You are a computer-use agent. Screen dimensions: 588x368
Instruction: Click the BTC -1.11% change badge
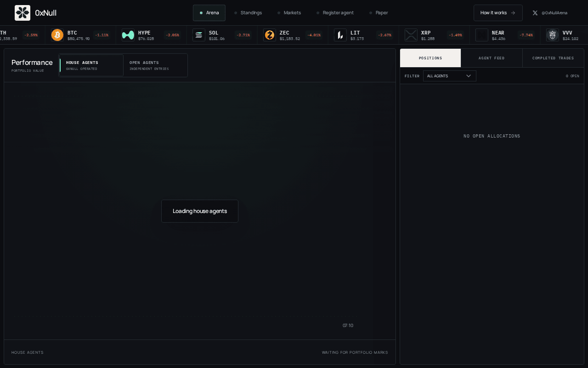102,35
